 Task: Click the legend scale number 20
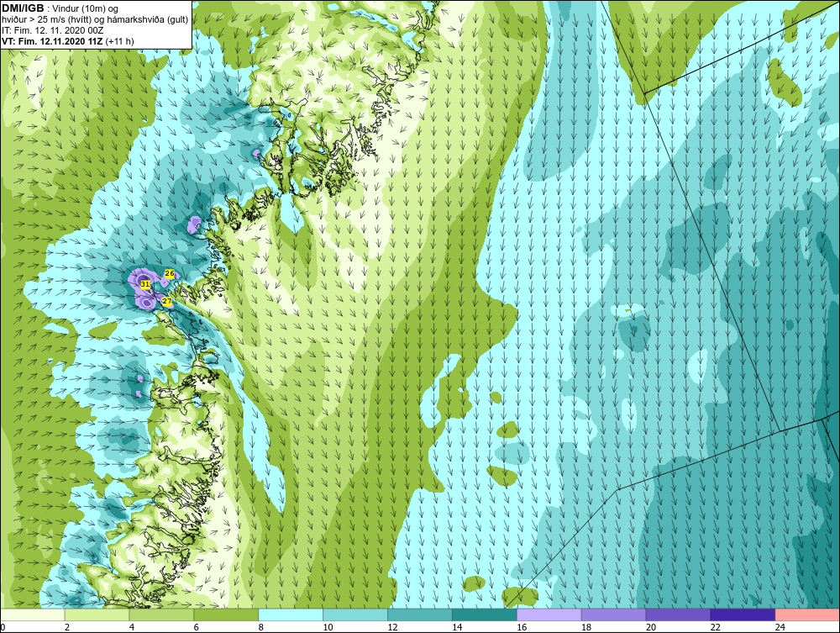[651, 627]
